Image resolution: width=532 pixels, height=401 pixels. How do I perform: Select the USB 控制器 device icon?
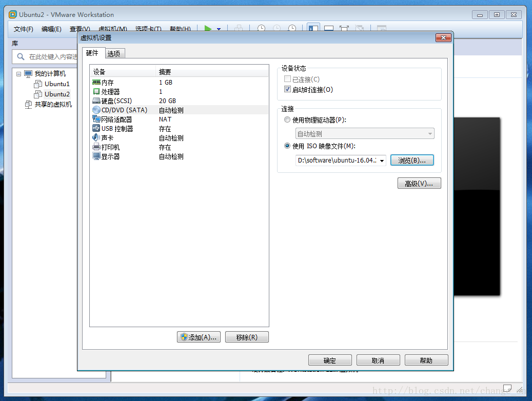(x=96, y=128)
